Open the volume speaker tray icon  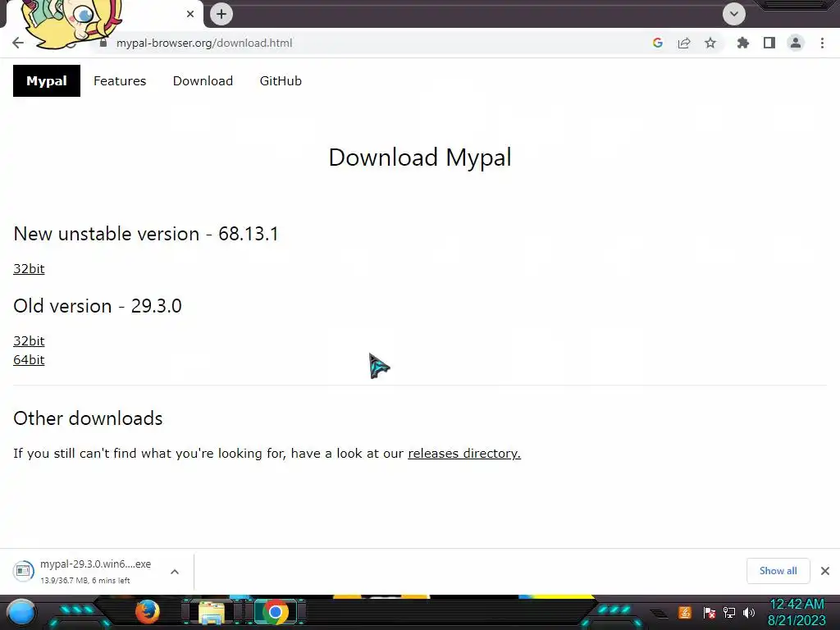pyautogui.click(x=749, y=612)
